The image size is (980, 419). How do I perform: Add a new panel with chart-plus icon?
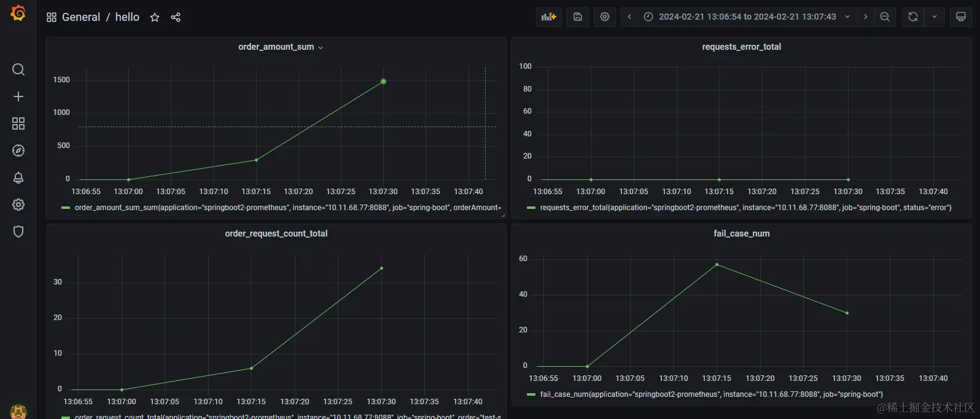pyautogui.click(x=548, y=17)
